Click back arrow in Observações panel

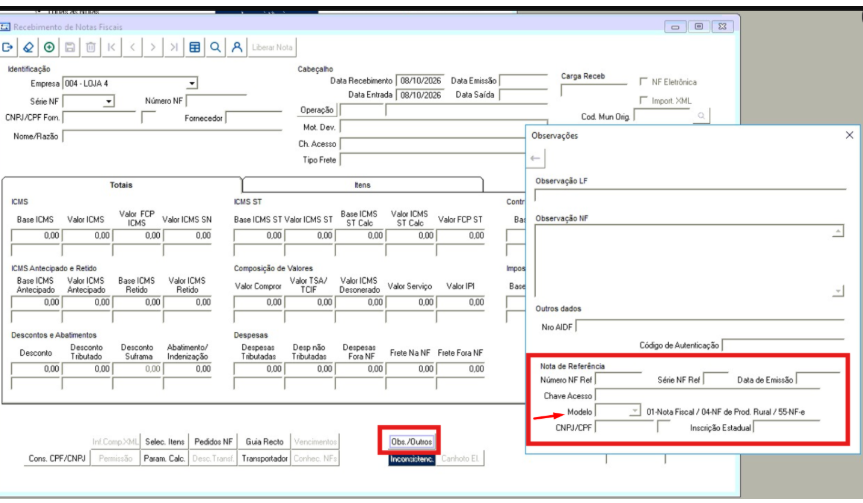point(536,158)
